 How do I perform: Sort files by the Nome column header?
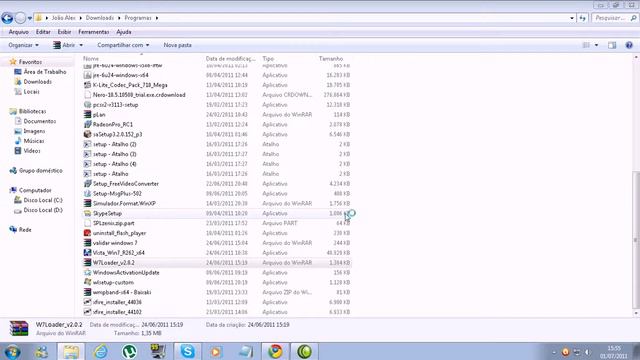[x=91, y=59]
